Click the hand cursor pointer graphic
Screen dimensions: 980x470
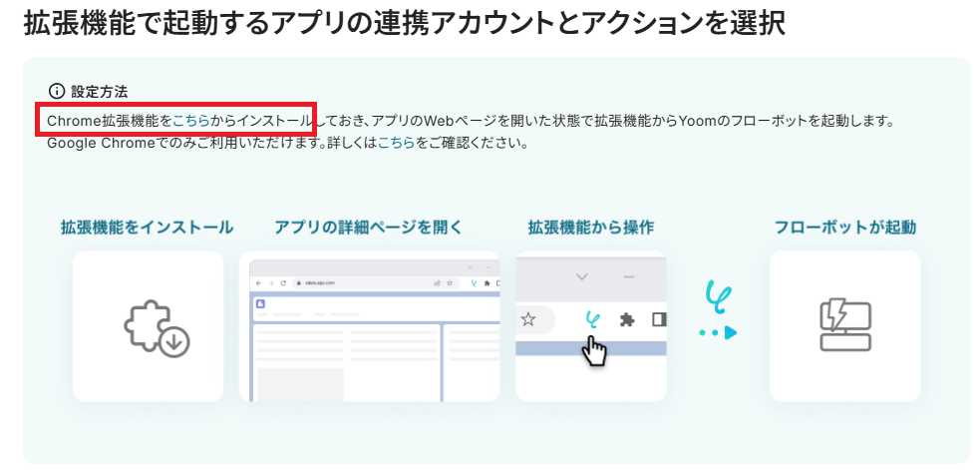pos(594,351)
